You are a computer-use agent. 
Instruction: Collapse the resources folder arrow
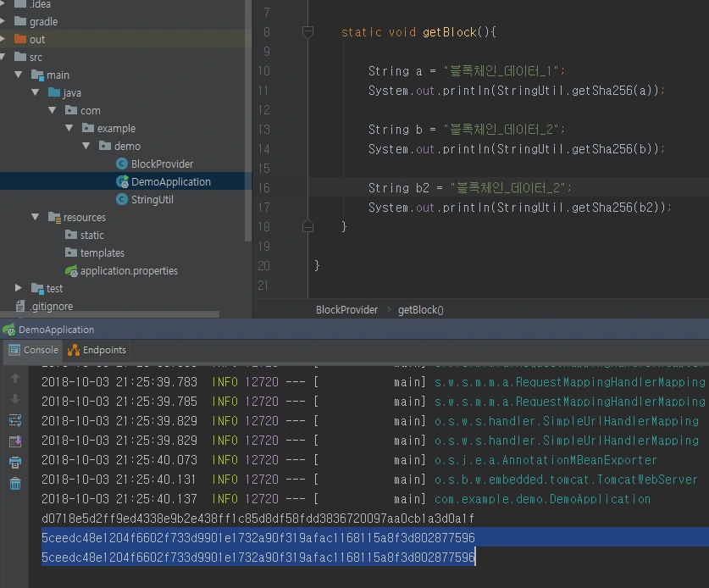click(x=36, y=217)
